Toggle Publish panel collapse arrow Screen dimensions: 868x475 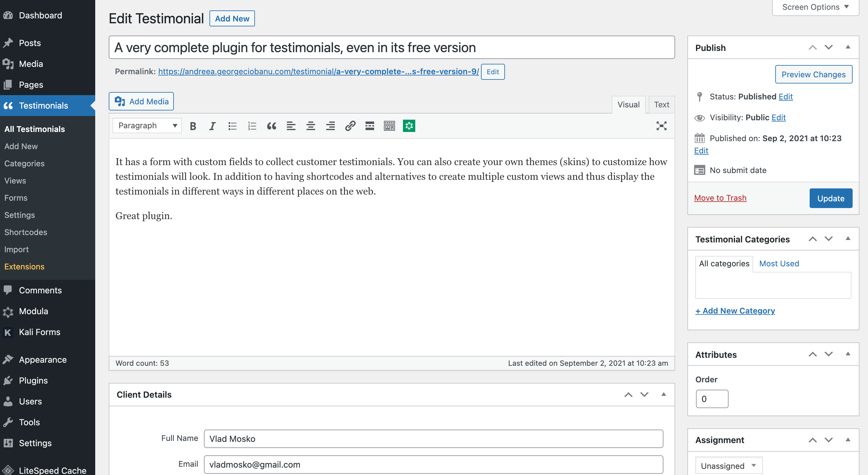pos(846,47)
